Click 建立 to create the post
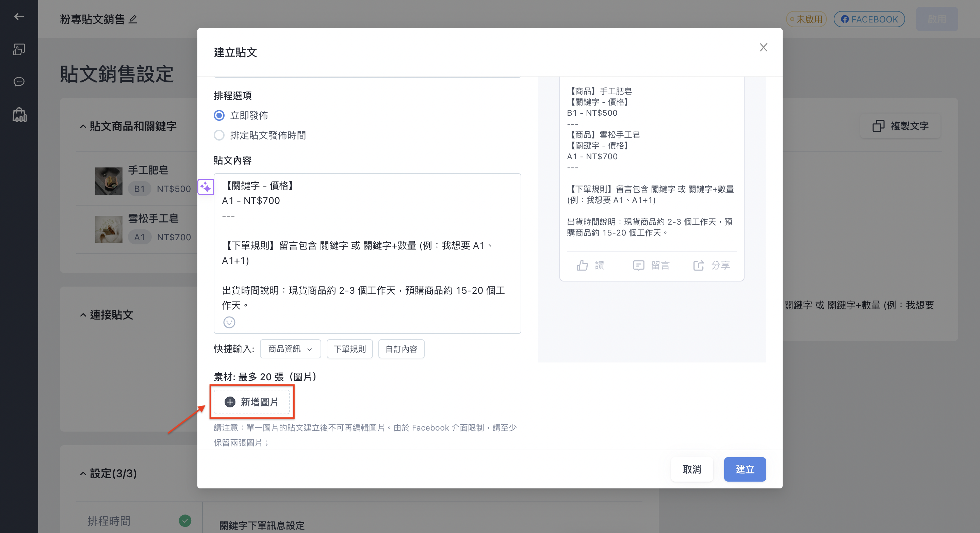This screenshot has width=980, height=533. point(745,469)
